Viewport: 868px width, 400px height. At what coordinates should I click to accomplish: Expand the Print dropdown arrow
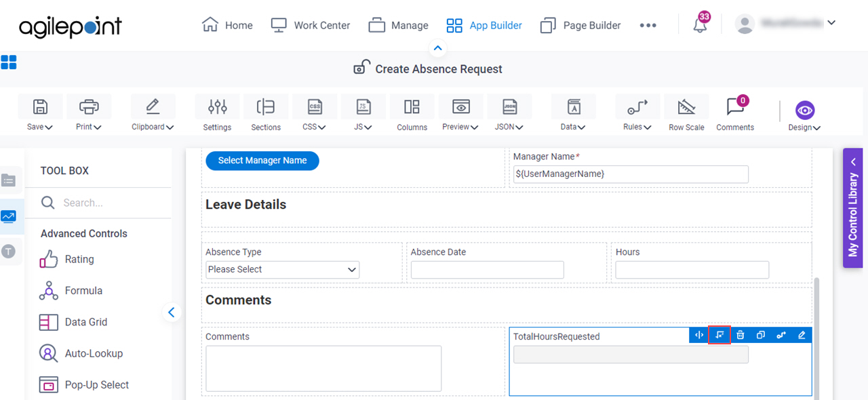98,127
